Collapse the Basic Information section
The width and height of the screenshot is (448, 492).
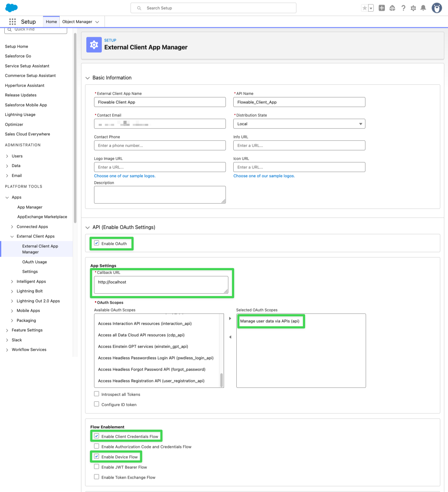pos(88,78)
